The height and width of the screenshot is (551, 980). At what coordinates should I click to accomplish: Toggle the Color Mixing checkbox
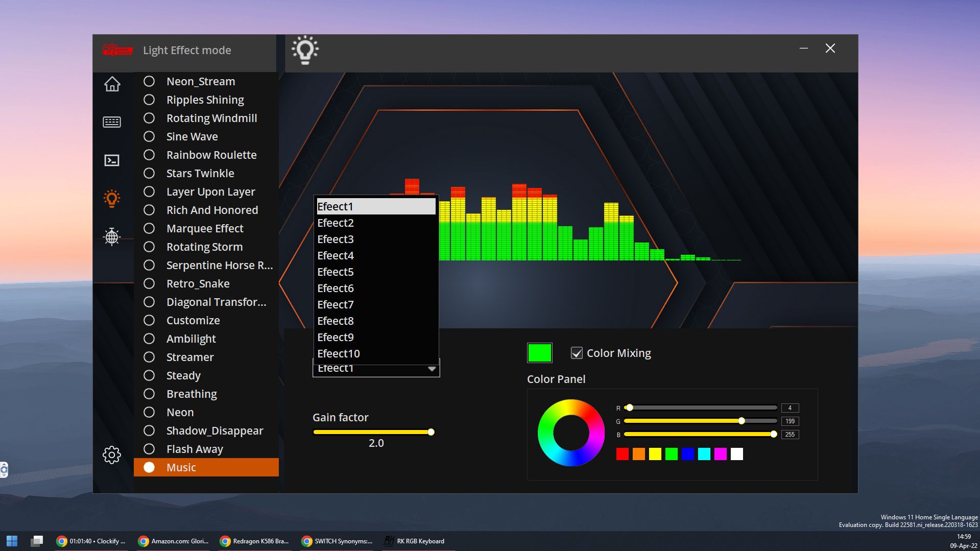tap(577, 353)
